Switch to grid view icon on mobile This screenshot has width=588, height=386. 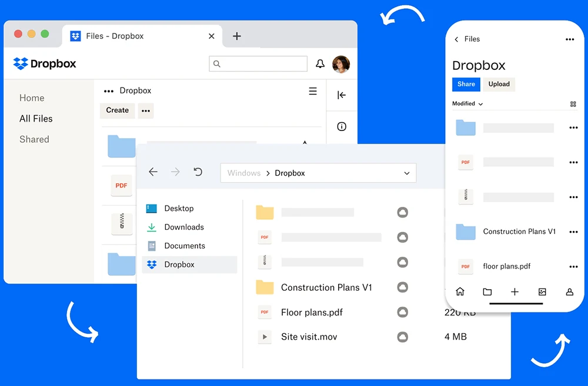point(573,104)
